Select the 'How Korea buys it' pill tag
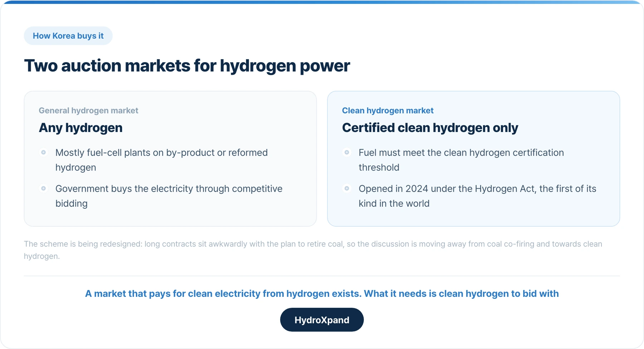The image size is (644, 349). point(68,36)
